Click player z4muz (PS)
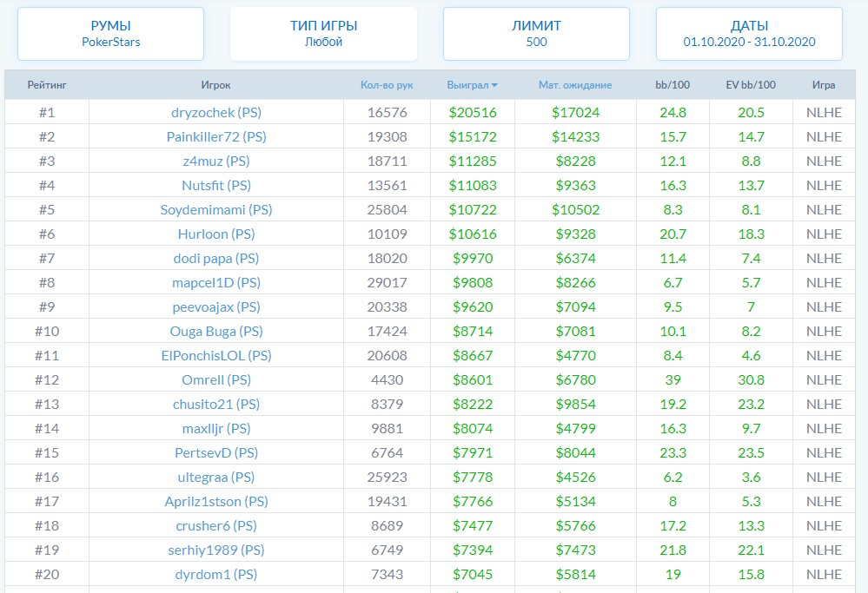 click(215, 161)
